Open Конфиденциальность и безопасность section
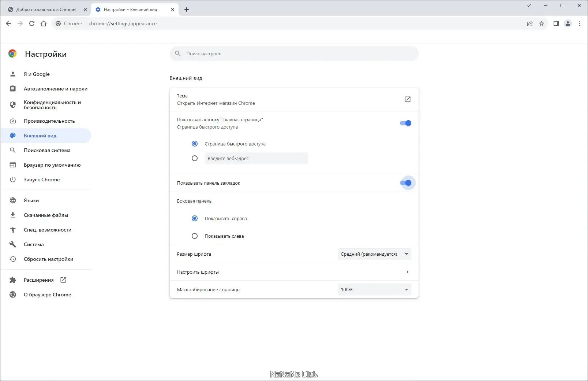The width and height of the screenshot is (588, 381). click(x=46, y=105)
